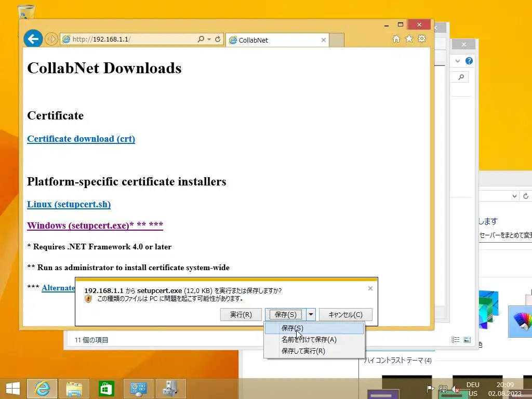Image resolution: width=532 pixels, height=399 pixels.
Task: Click the キャンセル(C) cancel button
Action: 345,314
